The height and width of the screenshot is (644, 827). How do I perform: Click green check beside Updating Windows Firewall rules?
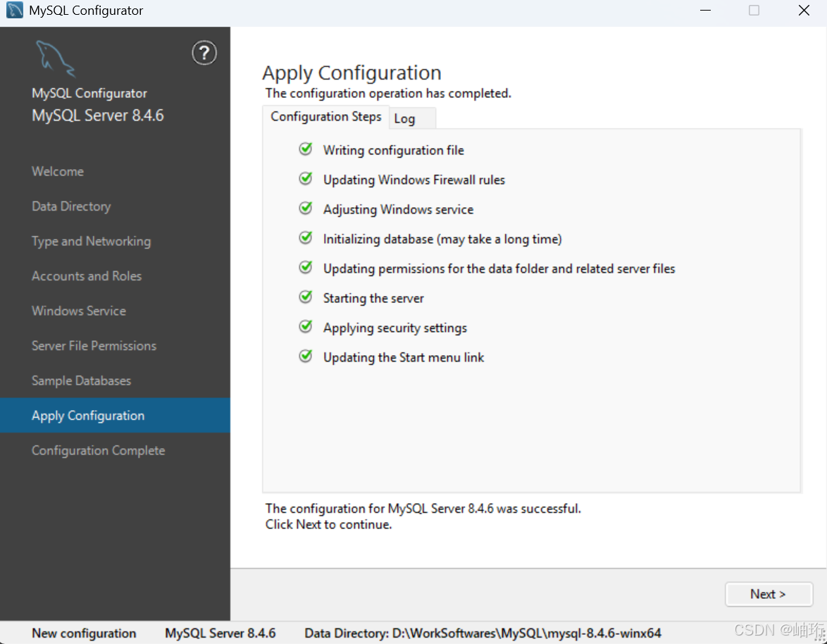coord(306,179)
